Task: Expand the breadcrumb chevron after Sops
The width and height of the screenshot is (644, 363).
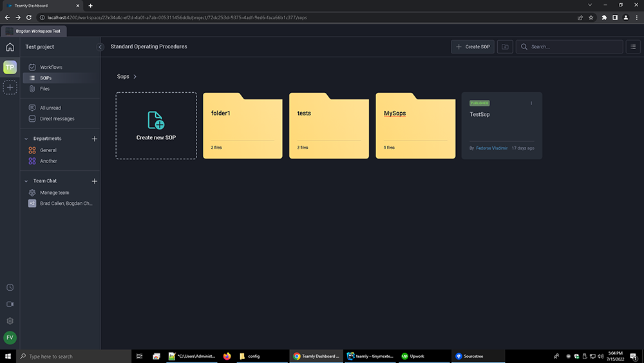Action: coord(135,77)
